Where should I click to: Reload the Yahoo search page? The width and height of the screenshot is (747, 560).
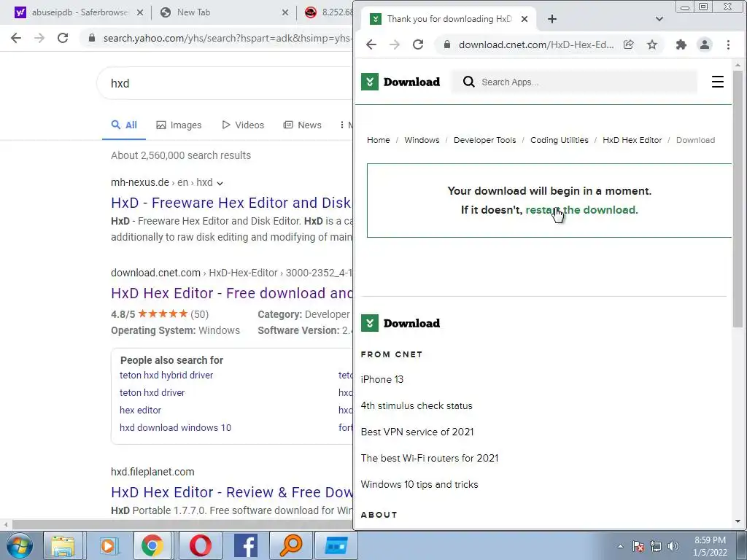coord(63,38)
